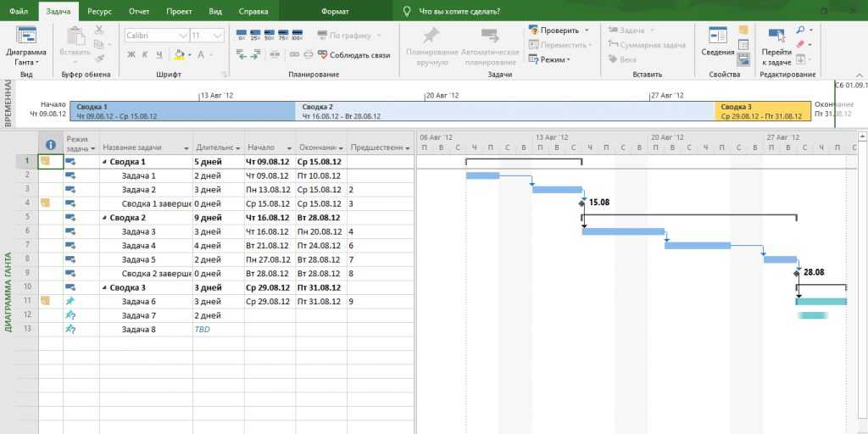This screenshot has height=434, width=868.
Task: Toggle underline Ч formatting
Action: pyautogui.click(x=159, y=55)
